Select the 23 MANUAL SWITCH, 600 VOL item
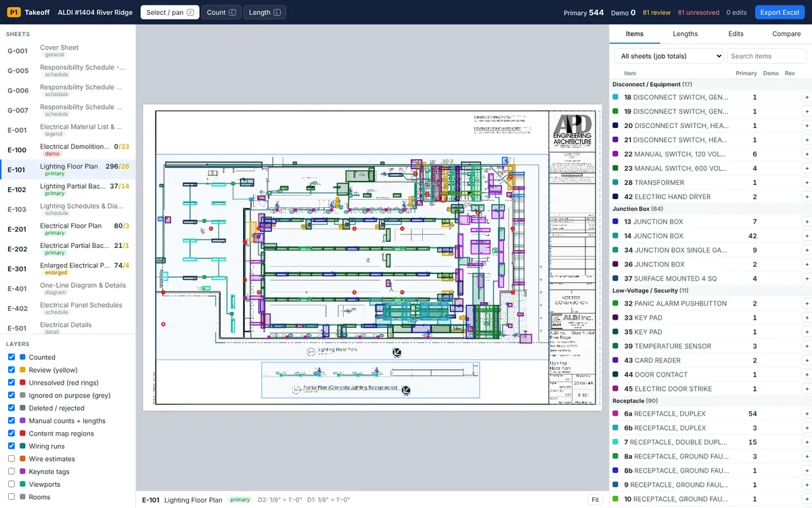The image size is (812, 508). (710, 168)
